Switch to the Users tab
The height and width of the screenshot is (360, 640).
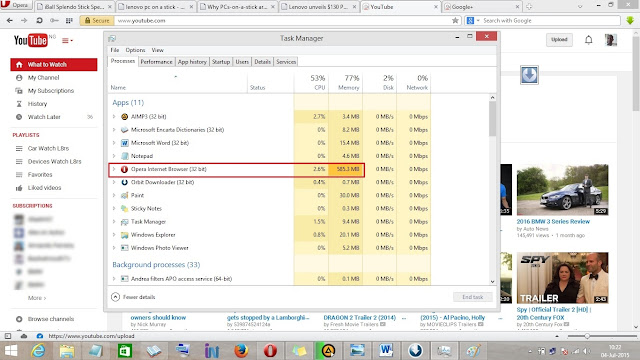242,62
